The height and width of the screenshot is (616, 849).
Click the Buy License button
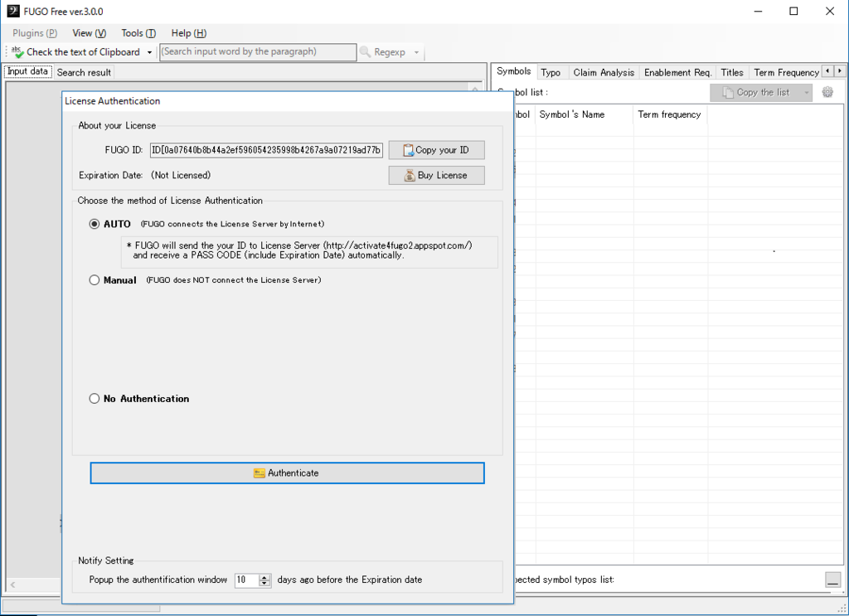point(436,176)
